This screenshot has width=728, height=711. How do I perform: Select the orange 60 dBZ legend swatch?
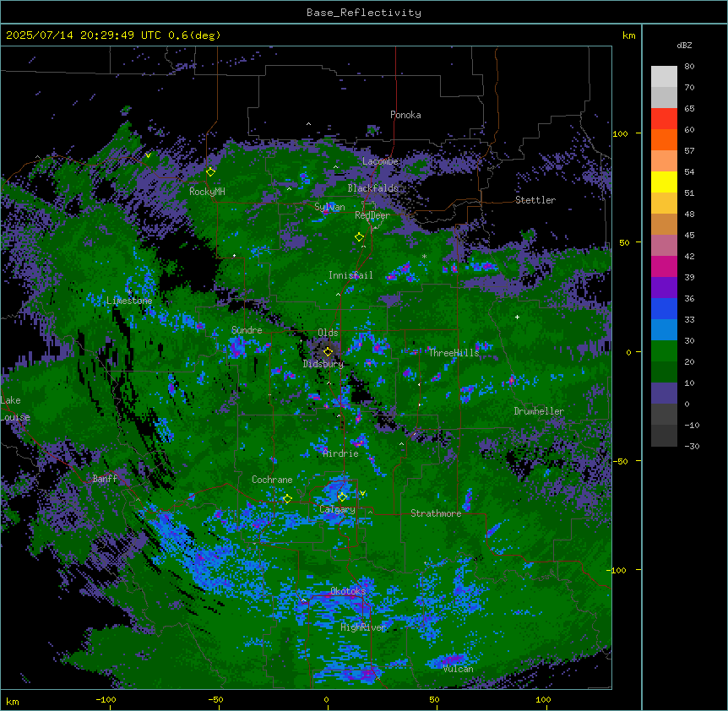click(x=664, y=139)
